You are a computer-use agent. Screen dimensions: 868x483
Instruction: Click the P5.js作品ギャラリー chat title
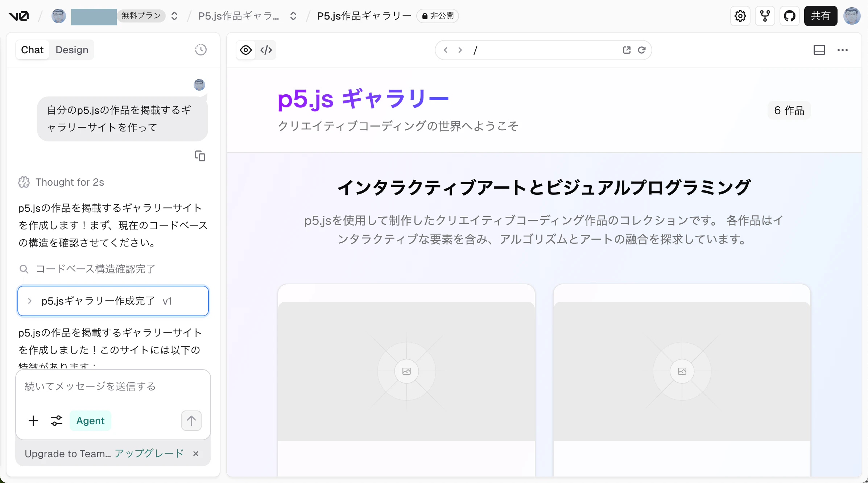(x=364, y=16)
